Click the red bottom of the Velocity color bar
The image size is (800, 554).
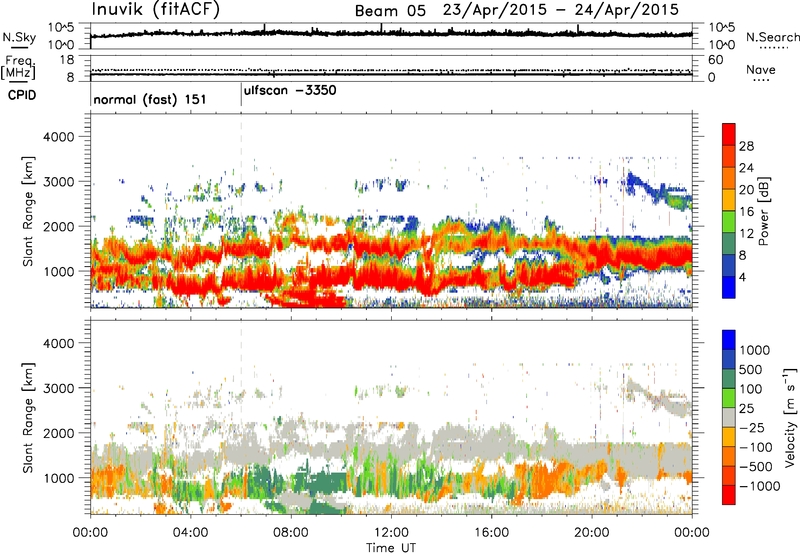point(729,495)
